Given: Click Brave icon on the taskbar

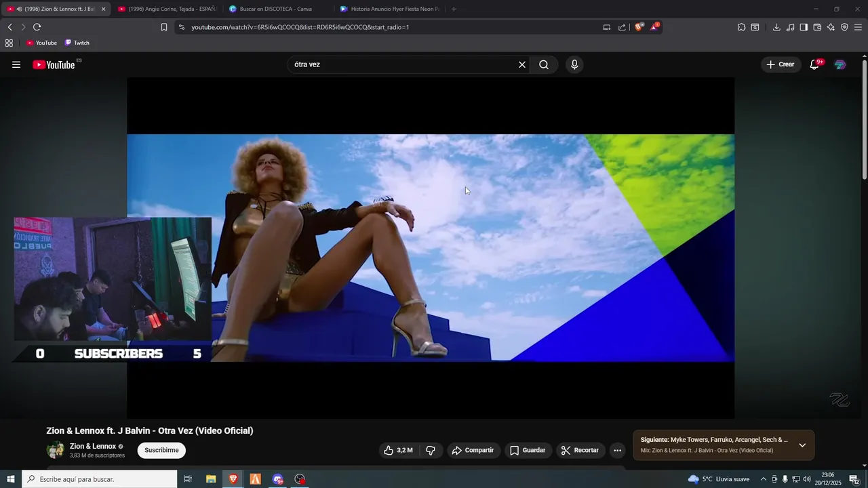Looking at the screenshot, I should point(233,479).
